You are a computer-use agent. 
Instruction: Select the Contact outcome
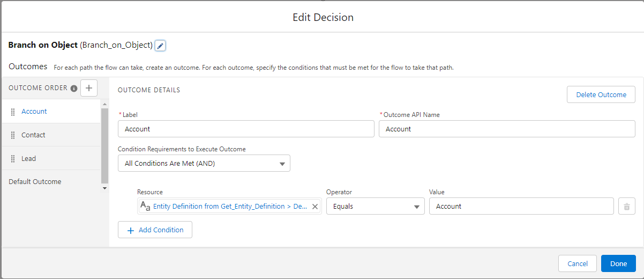tap(33, 135)
